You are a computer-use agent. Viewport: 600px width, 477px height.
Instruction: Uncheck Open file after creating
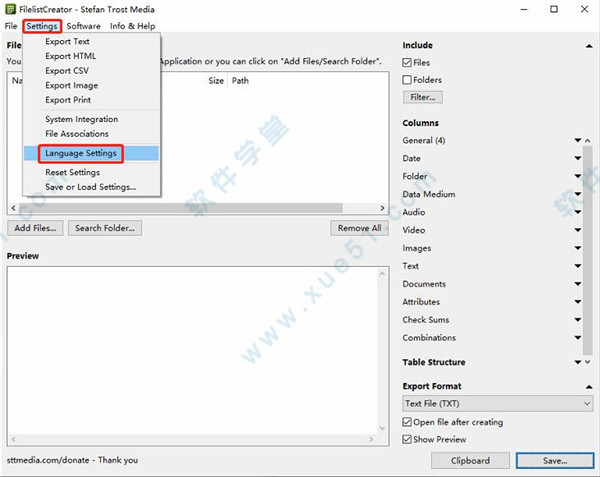tap(408, 422)
